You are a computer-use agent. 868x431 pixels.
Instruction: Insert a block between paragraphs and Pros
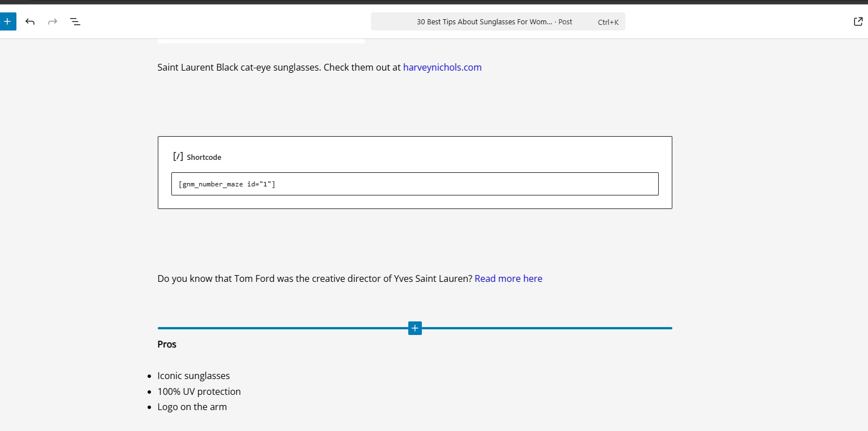(414, 328)
